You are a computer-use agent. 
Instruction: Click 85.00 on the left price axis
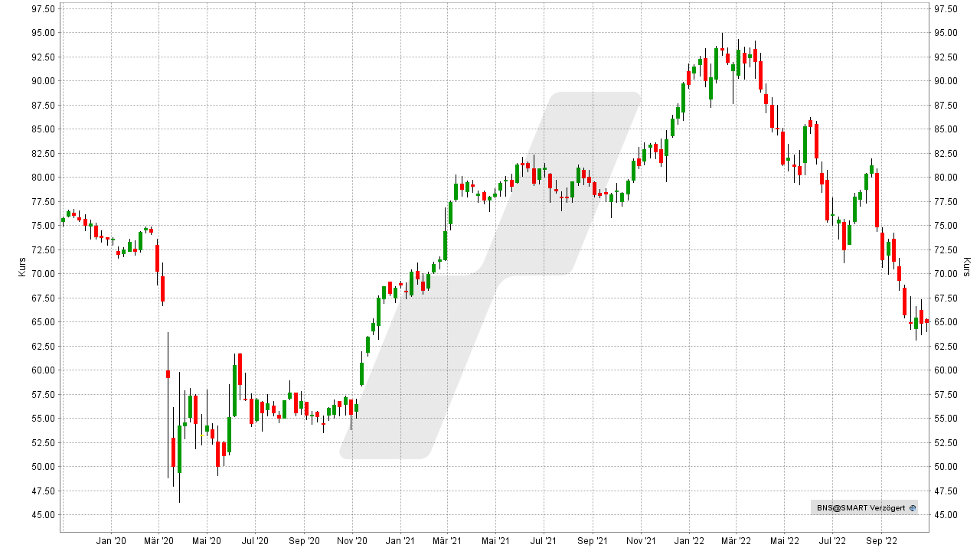pyautogui.click(x=43, y=129)
